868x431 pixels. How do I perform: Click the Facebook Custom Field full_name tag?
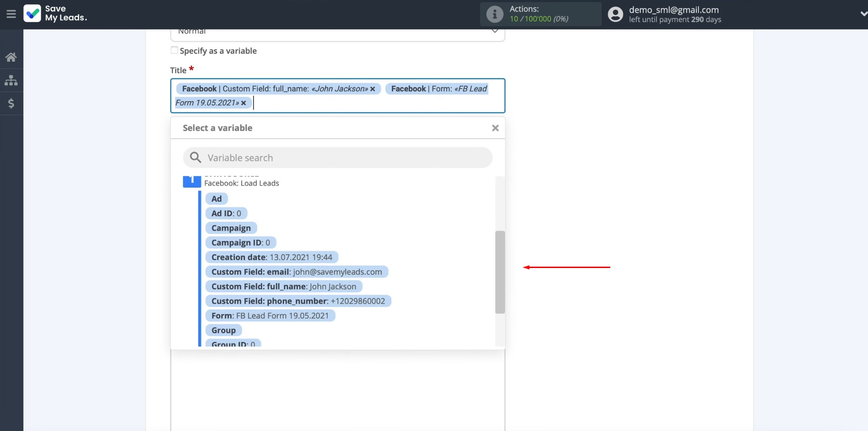pyautogui.click(x=279, y=89)
